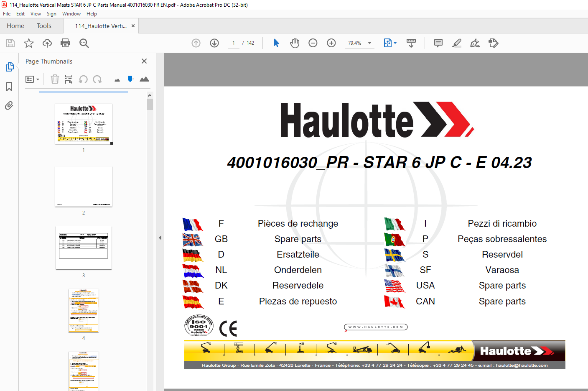Open the www.haulotte.com link
Viewport: 588px width, 391px height.
(x=376, y=327)
